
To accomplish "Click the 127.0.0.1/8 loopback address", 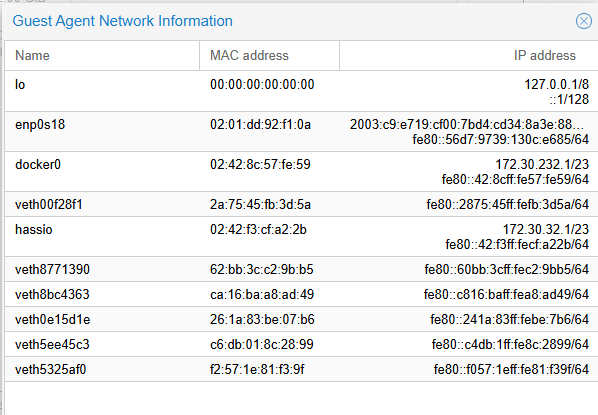I will pos(556,84).
